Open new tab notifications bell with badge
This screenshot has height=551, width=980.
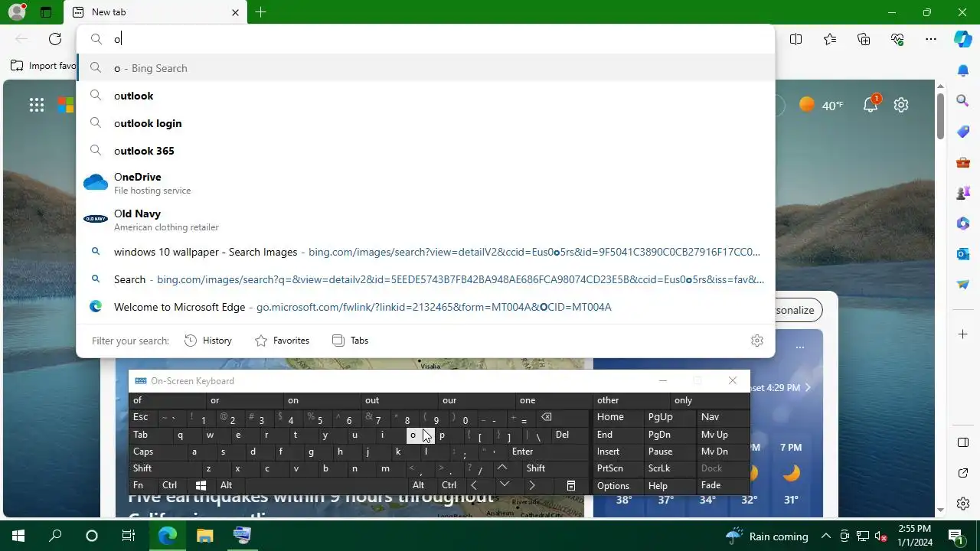coord(871,104)
